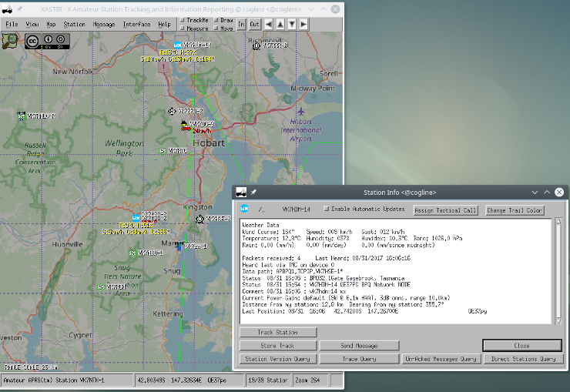
Task: Close the Station Info dialog via Close button
Action: click(522, 346)
